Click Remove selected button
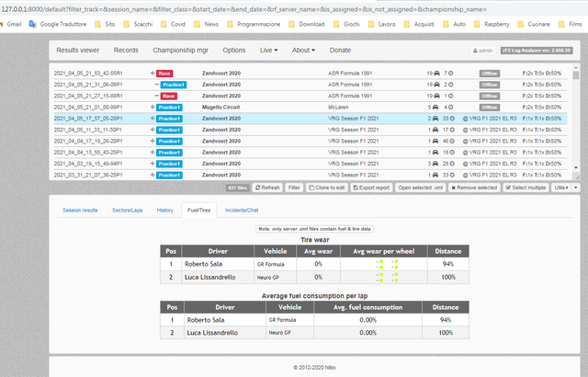This screenshot has height=377, width=588. (x=474, y=188)
